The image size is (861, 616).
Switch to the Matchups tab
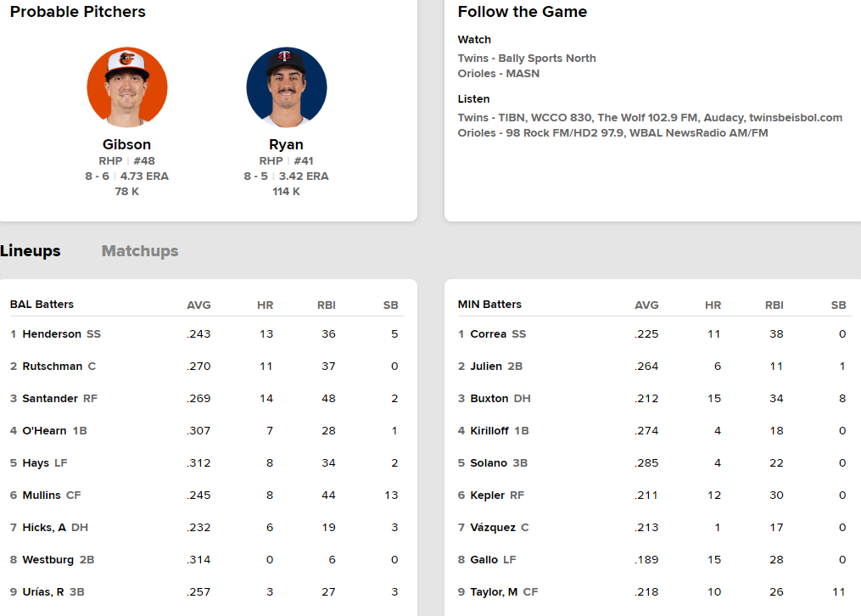[x=140, y=251]
